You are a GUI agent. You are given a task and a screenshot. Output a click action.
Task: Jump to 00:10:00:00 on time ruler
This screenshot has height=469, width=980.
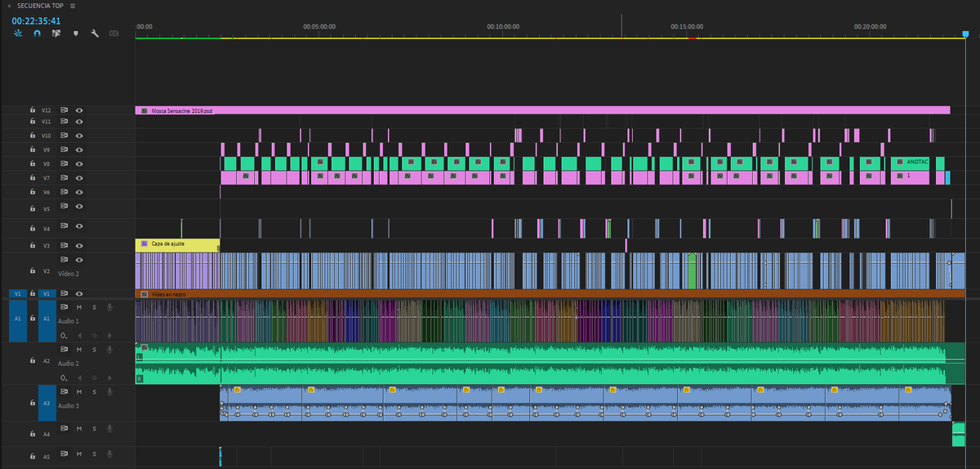pyautogui.click(x=503, y=26)
